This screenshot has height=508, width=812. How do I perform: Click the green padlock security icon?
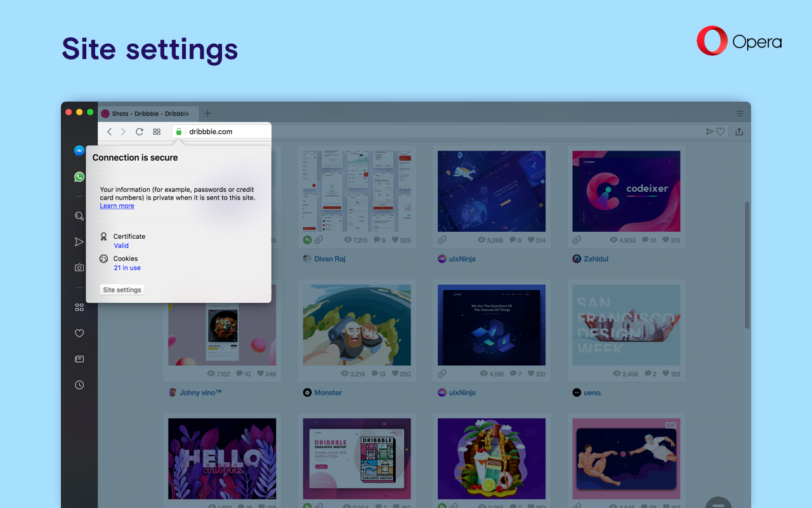click(179, 131)
